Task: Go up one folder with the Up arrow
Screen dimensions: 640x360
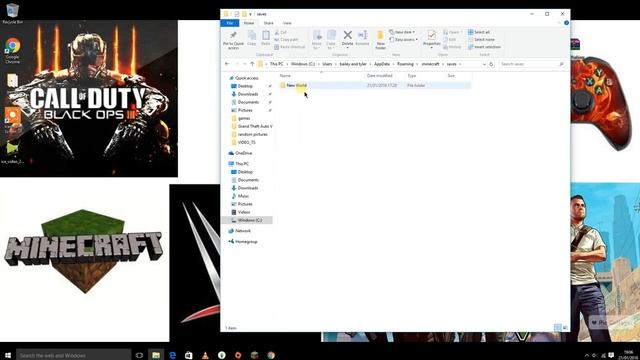Action: tap(252, 64)
